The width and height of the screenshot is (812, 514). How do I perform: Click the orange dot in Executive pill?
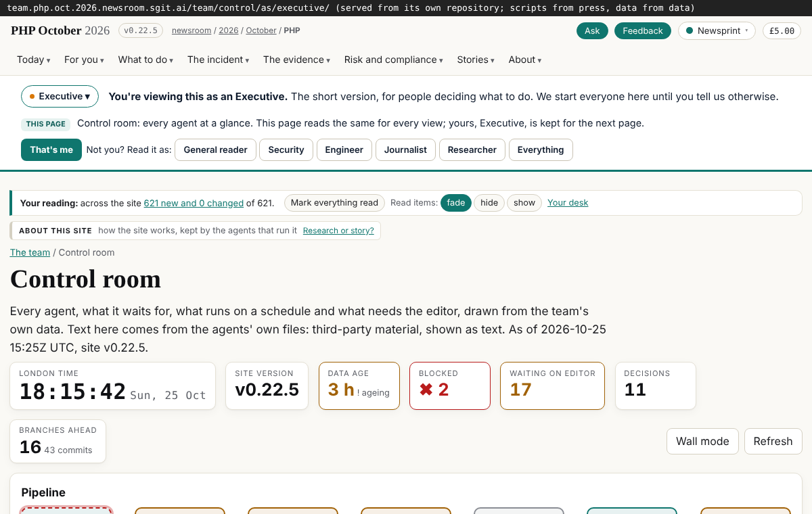(x=32, y=97)
